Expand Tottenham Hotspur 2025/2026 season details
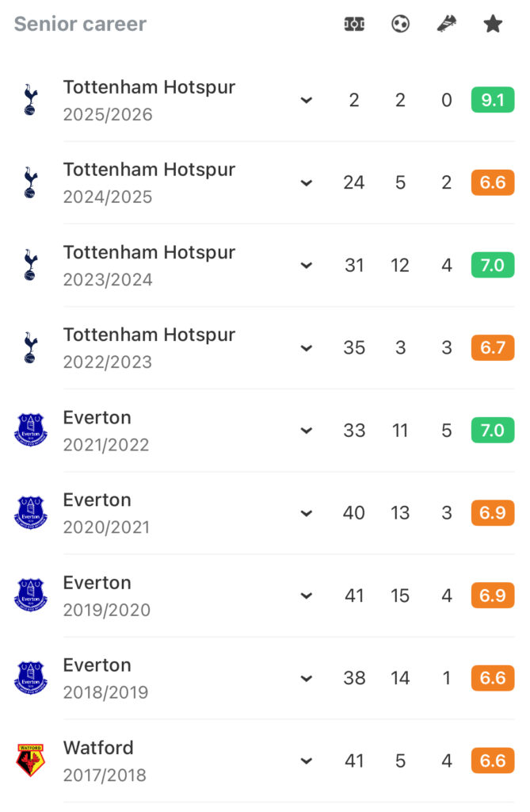Viewport: 530px width, 812px height. (x=307, y=100)
